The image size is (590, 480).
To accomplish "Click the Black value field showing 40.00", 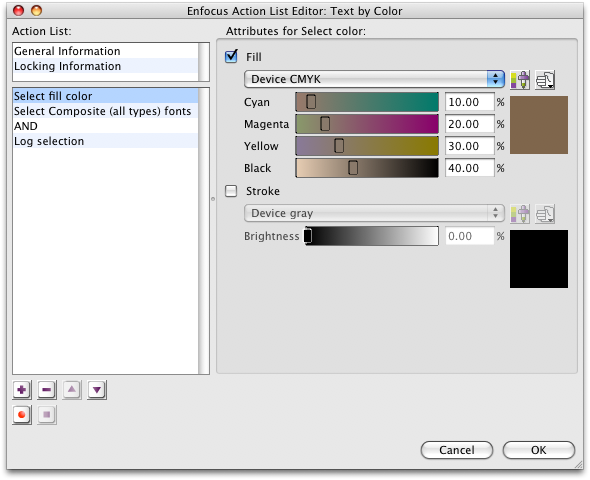I will coord(470,168).
